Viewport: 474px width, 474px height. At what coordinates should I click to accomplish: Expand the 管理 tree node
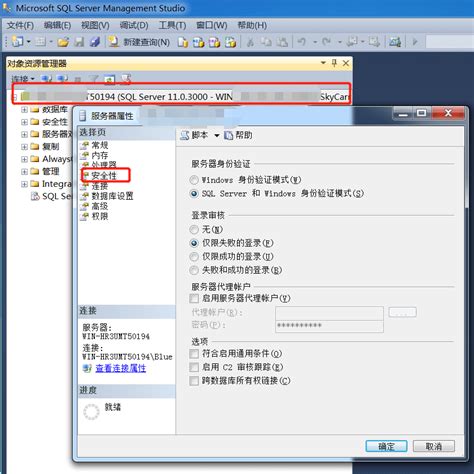24,172
